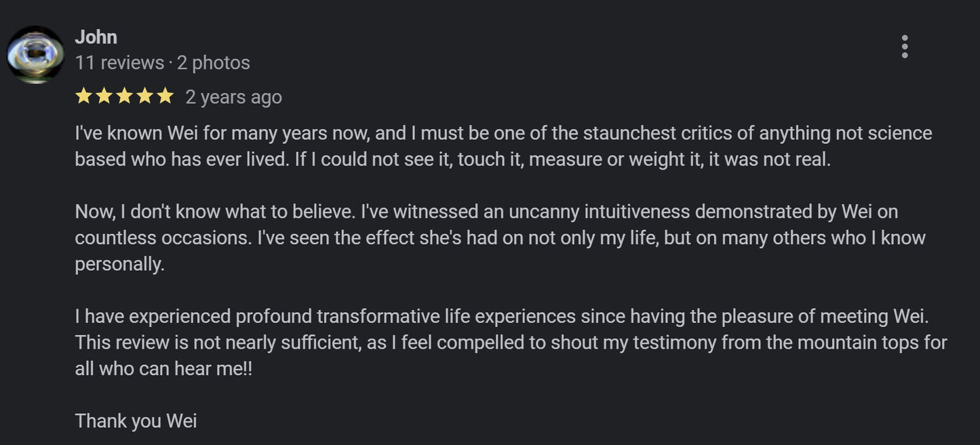Click the fifth yellow rating star
Viewport: 980px width, 445px height.
pos(165,97)
